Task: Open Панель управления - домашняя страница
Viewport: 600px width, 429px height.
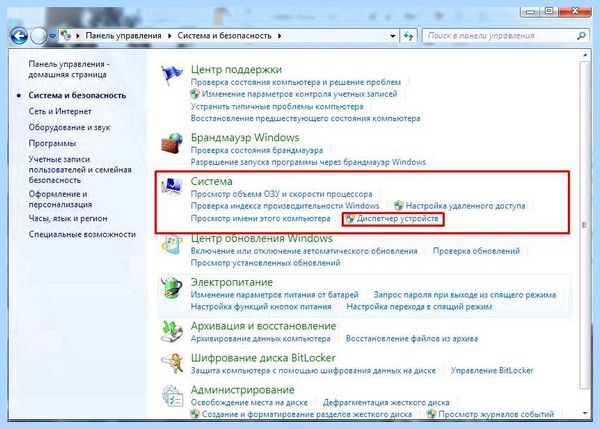Action: (x=69, y=69)
